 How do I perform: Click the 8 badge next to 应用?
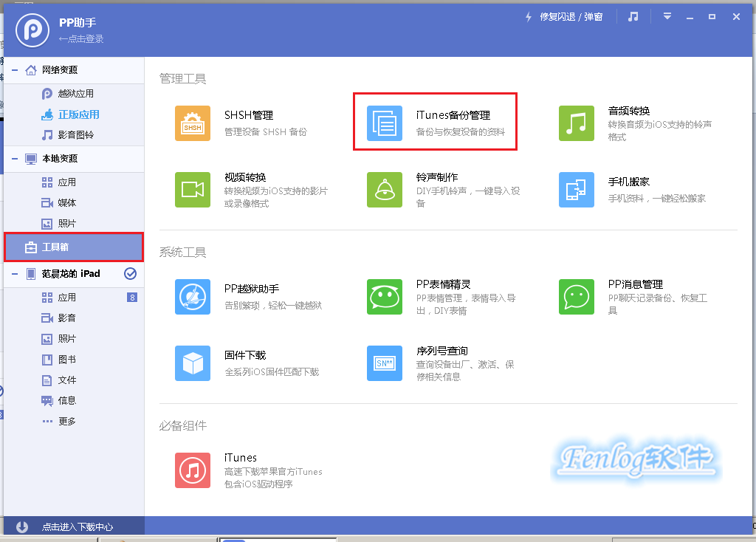[x=132, y=298]
